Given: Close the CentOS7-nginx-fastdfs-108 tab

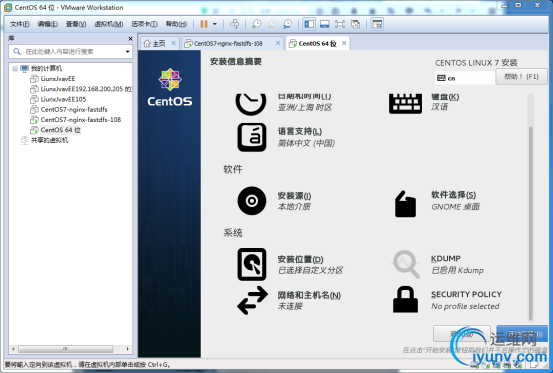Looking at the screenshot, I should 278,43.
